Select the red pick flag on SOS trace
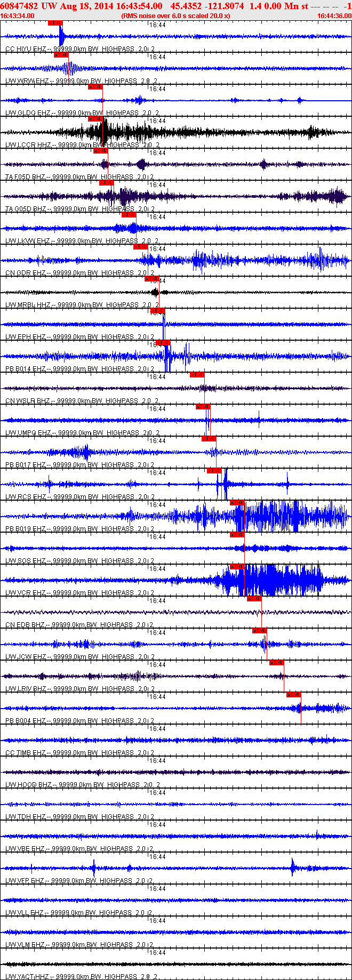This screenshot has height=980, width=352. pos(237,535)
